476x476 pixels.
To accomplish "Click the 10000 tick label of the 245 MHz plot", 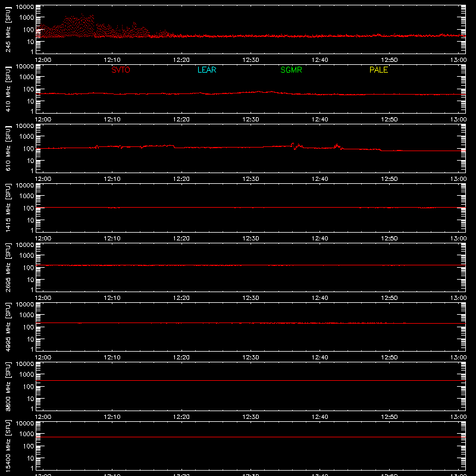I will pyautogui.click(x=25, y=7).
